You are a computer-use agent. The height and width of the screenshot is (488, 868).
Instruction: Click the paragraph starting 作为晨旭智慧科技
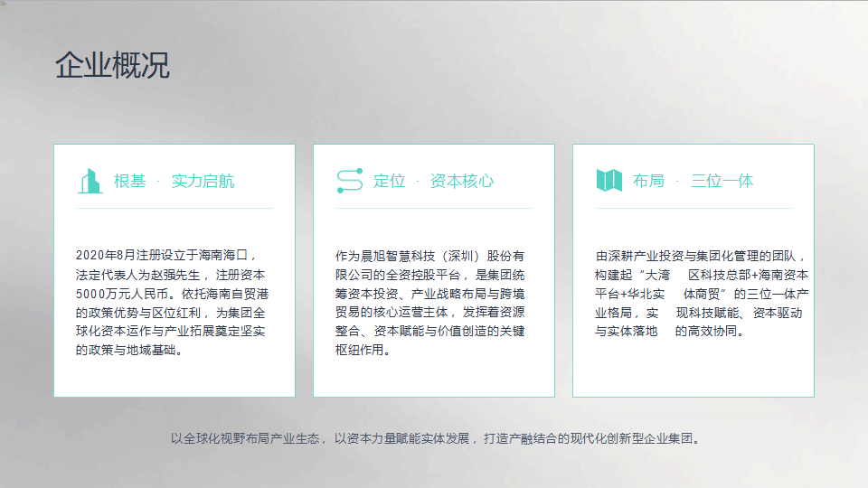(430, 303)
